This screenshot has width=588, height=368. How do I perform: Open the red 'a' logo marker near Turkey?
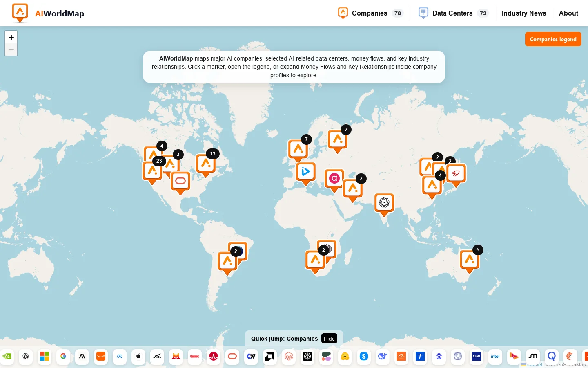tap(334, 180)
